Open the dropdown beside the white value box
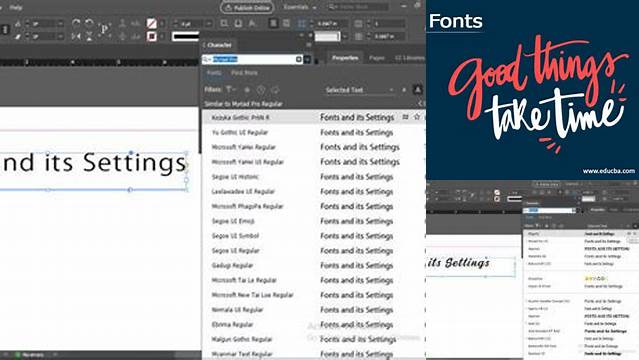The height and width of the screenshot is (360, 639). point(345,37)
